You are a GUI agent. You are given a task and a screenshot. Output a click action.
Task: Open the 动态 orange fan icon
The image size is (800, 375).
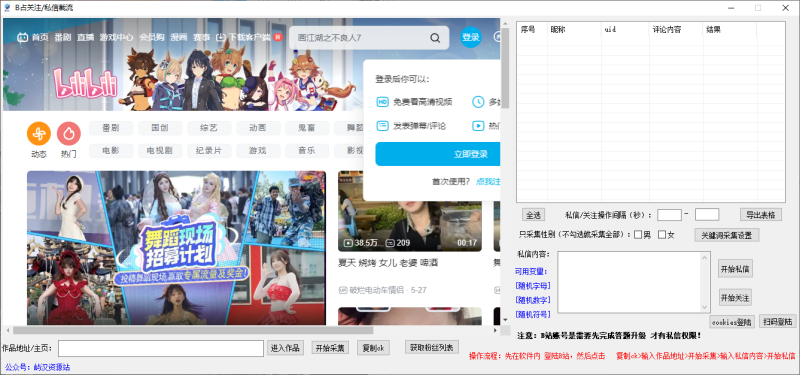[39, 134]
